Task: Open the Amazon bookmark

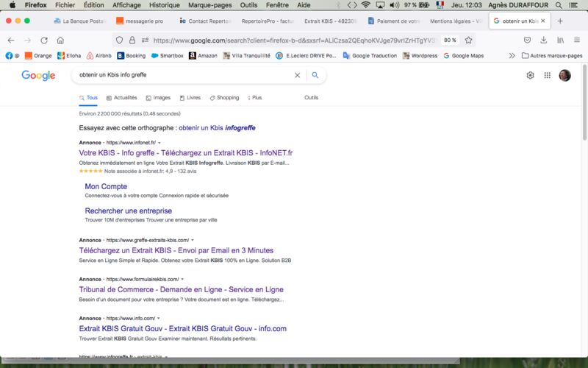Action: tap(203, 56)
